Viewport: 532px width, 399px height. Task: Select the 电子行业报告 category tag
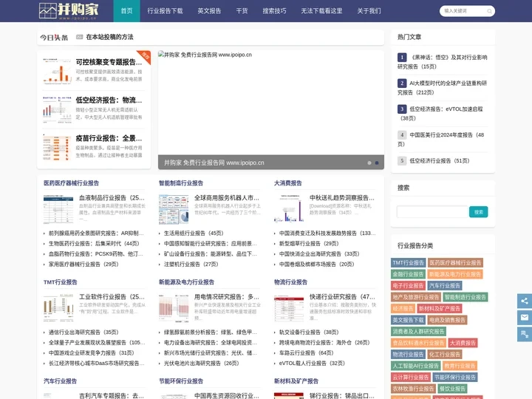409,286
